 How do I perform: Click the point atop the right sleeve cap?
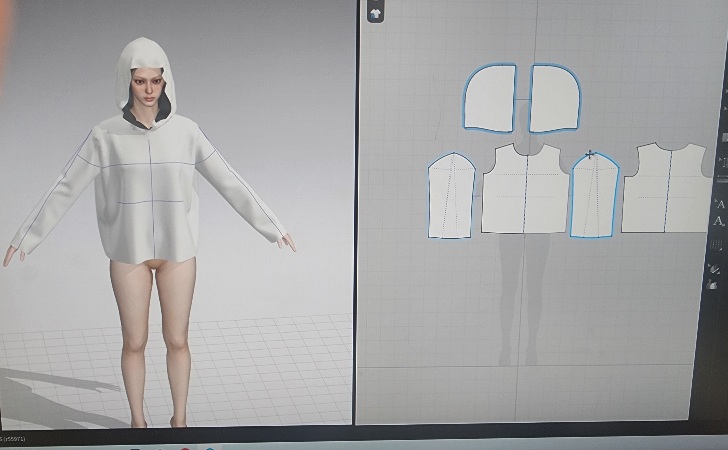click(x=590, y=155)
